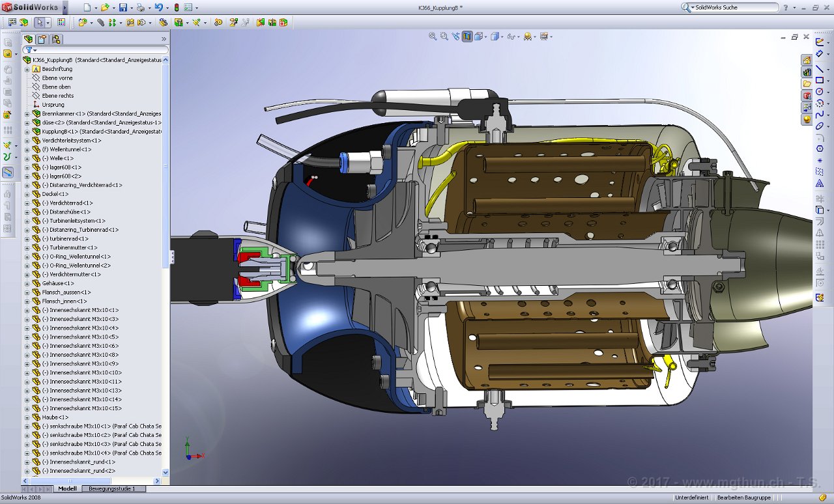This screenshot has width=834, height=504.
Task: Switch to the PropertyManager tab
Action: click(x=41, y=39)
